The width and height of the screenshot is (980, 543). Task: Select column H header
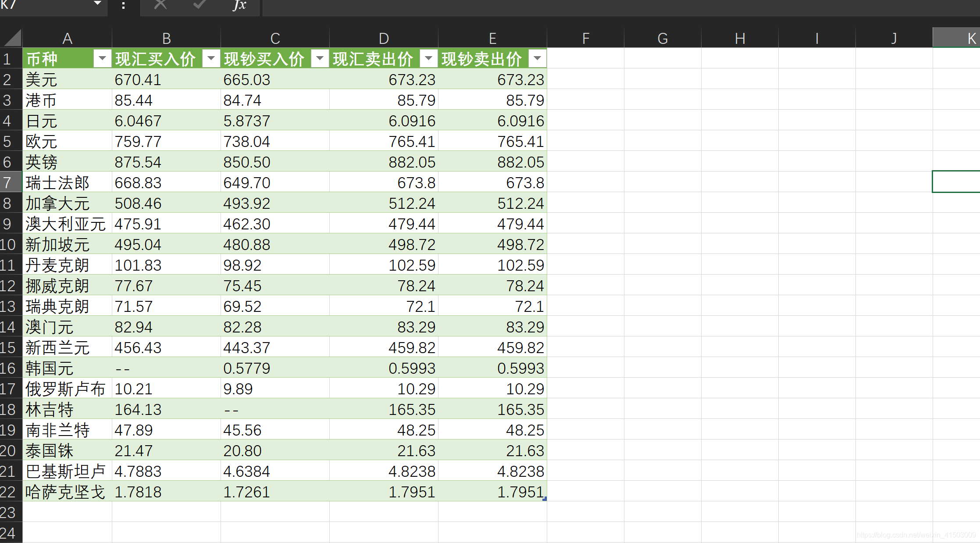point(740,38)
